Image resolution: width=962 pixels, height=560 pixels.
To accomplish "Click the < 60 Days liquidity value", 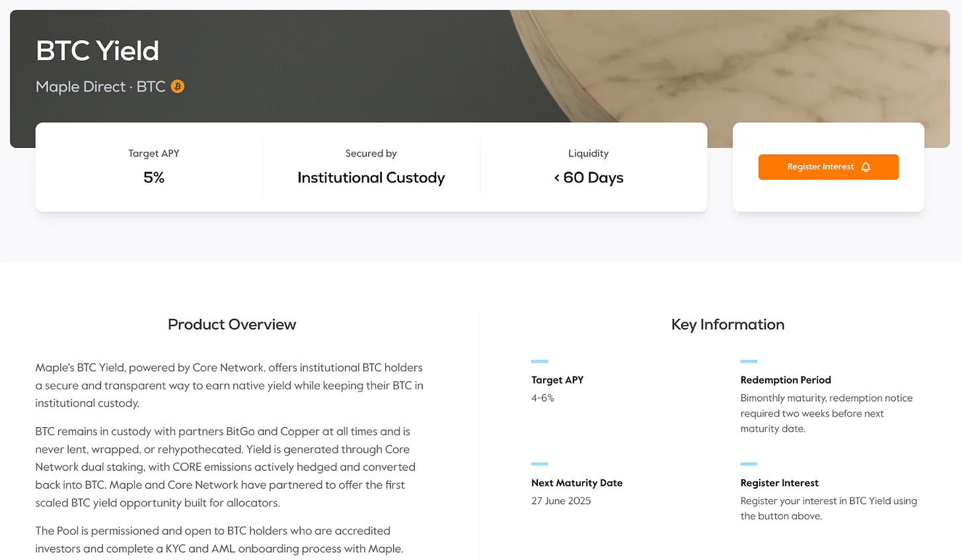I will [588, 178].
